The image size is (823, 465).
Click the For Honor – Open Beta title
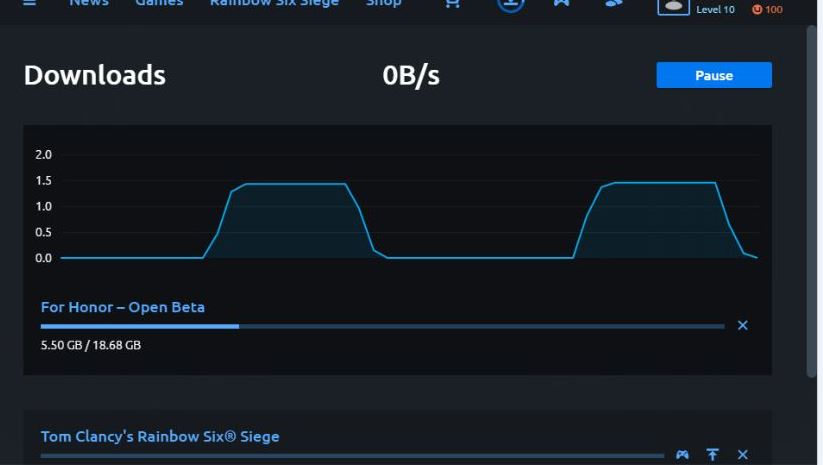coord(122,307)
